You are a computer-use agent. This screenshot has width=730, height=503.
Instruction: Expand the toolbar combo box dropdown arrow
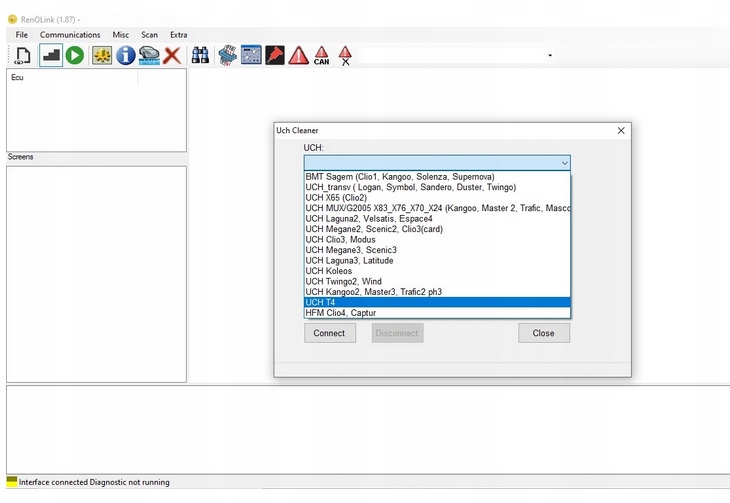(x=550, y=55)
